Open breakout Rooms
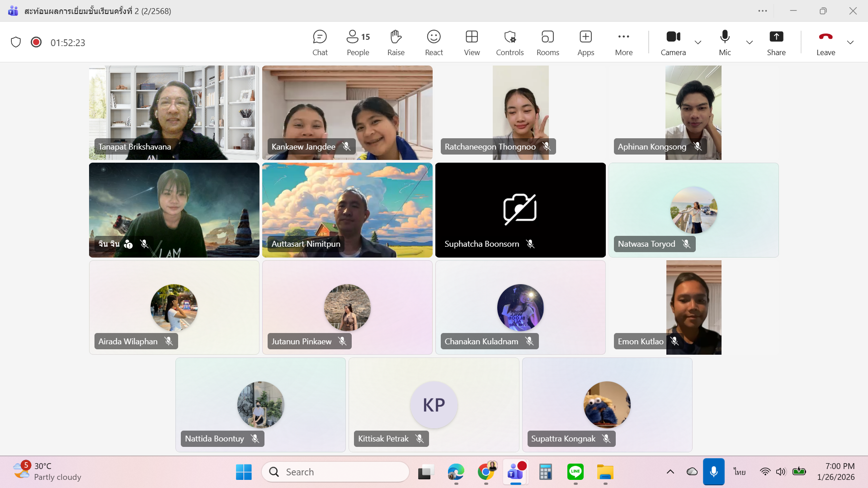The height and width of the screenshot is (488, 868). [x=547, y=42]
